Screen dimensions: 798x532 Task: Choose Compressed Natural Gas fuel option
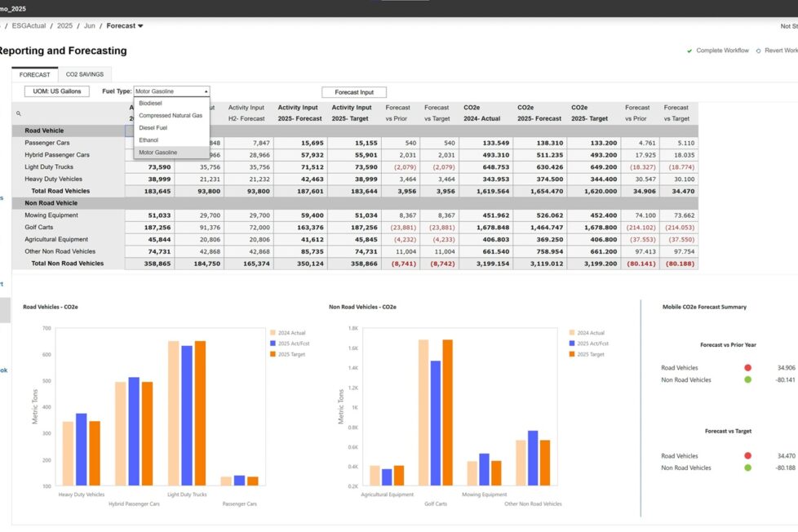click(171, 116)
